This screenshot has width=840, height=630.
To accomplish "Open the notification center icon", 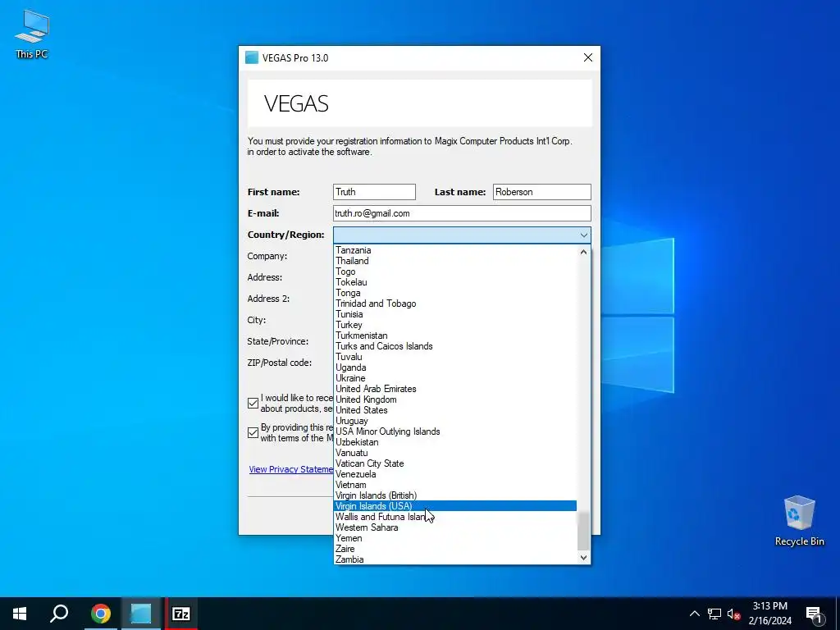I will 814,614.
